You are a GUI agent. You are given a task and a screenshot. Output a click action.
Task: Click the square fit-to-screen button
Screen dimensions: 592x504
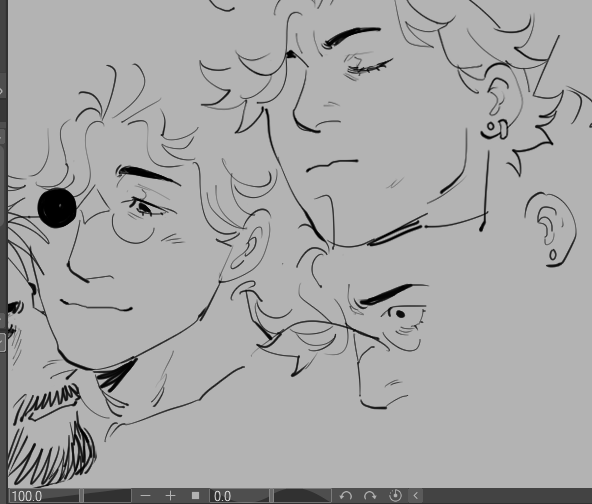click(x=195, y=496)
